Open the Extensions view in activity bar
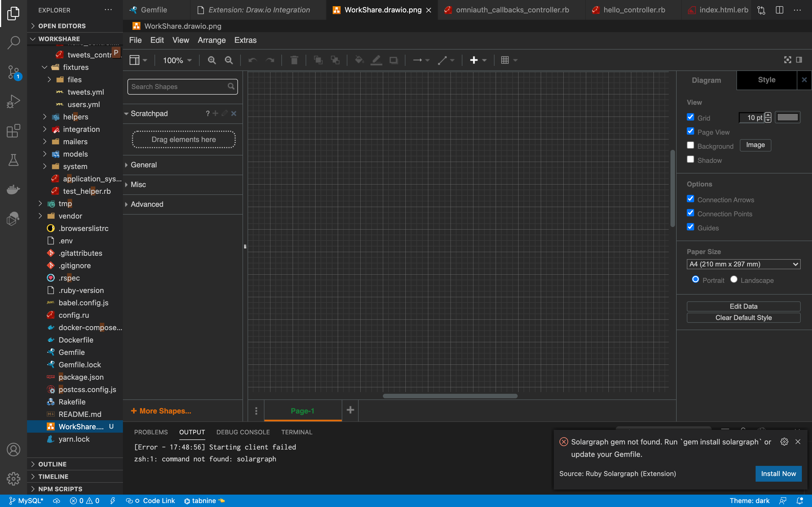 pos(14,131)
